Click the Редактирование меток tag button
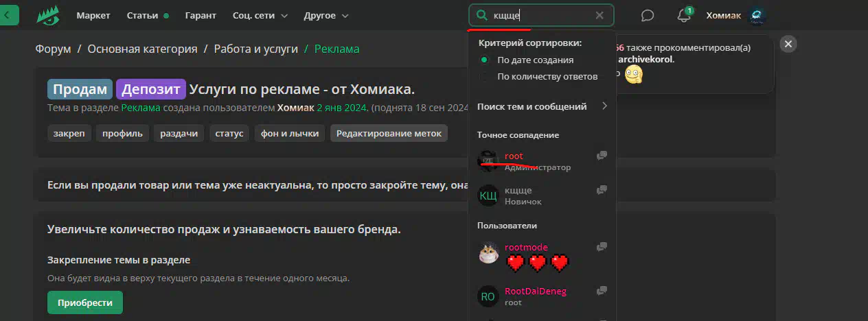868x321 pixels. 389,133
